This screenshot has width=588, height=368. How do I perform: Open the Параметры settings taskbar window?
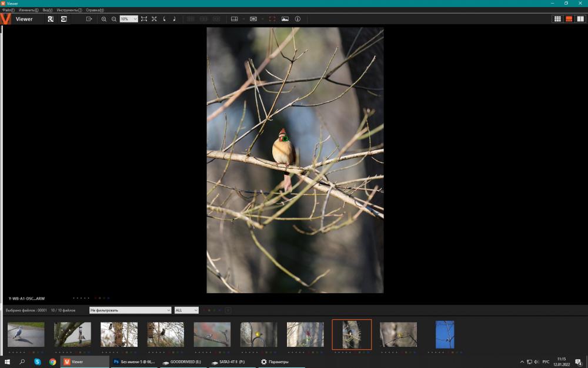tap(280, 362)
